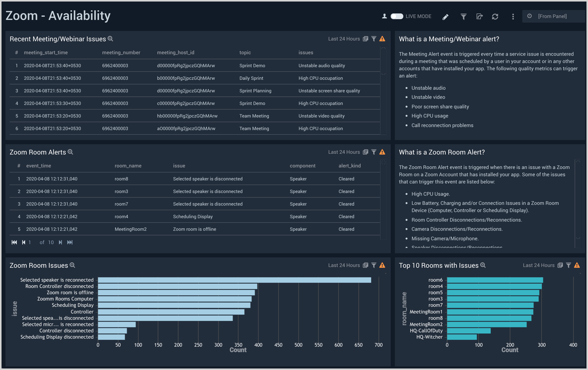Image resolution: width=588 pixels, height=370 pixels.
Task: Open the dashboard edit pencil icon
Action: (x=445, y=16)
